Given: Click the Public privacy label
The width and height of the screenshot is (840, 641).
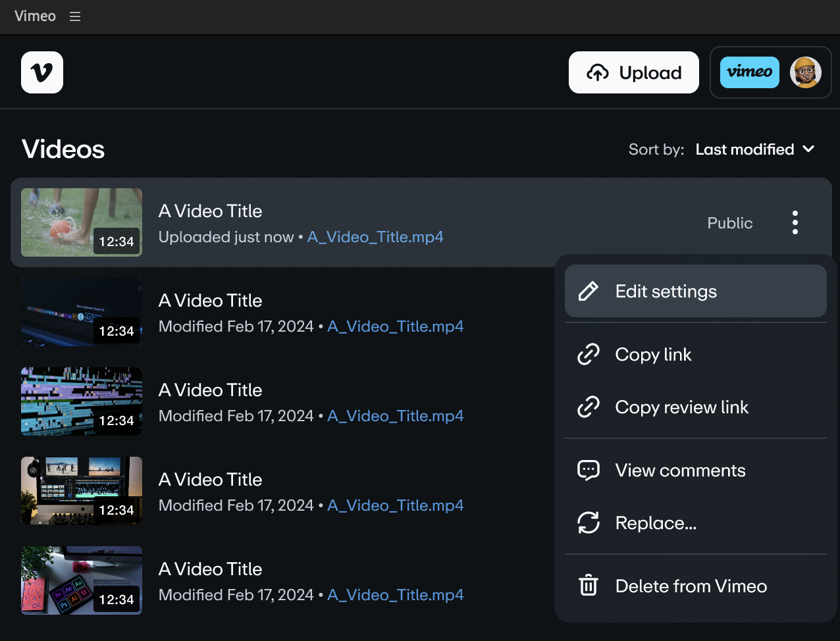Looking at the screenshot, I should point(729,223).
